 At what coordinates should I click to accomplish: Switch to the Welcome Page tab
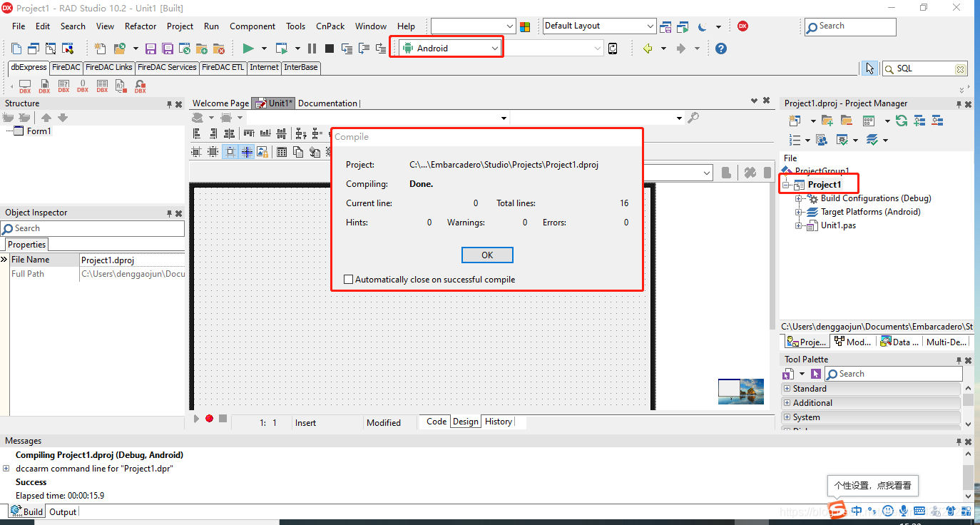(220, 103)
